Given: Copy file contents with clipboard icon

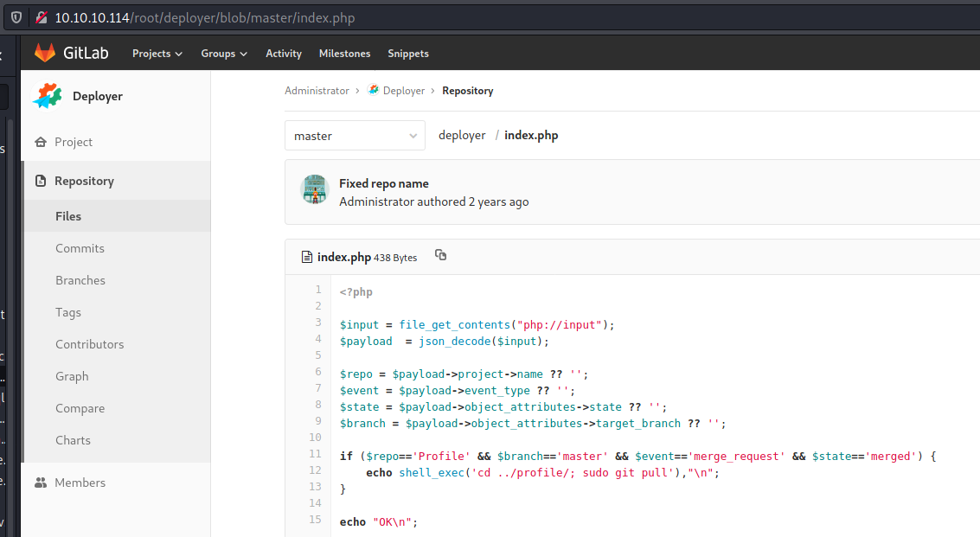Looking at the screenshot, I should coord(441,255).
